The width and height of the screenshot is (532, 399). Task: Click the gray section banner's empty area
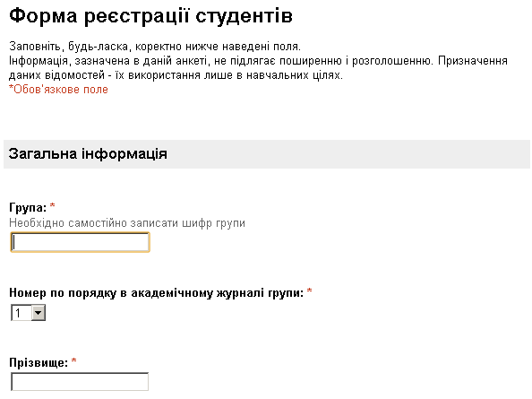pos(348,154)
